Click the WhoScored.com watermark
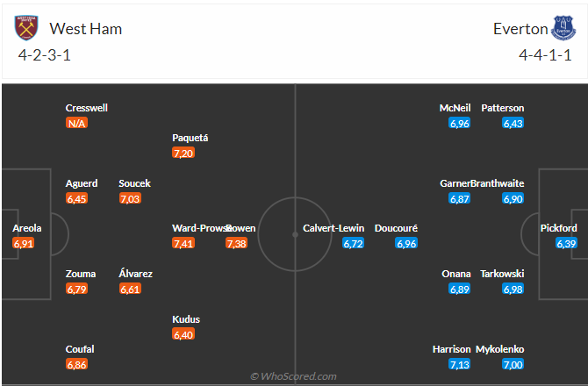The width and height of the screenshot is (588, 386). tap(293, 376)
